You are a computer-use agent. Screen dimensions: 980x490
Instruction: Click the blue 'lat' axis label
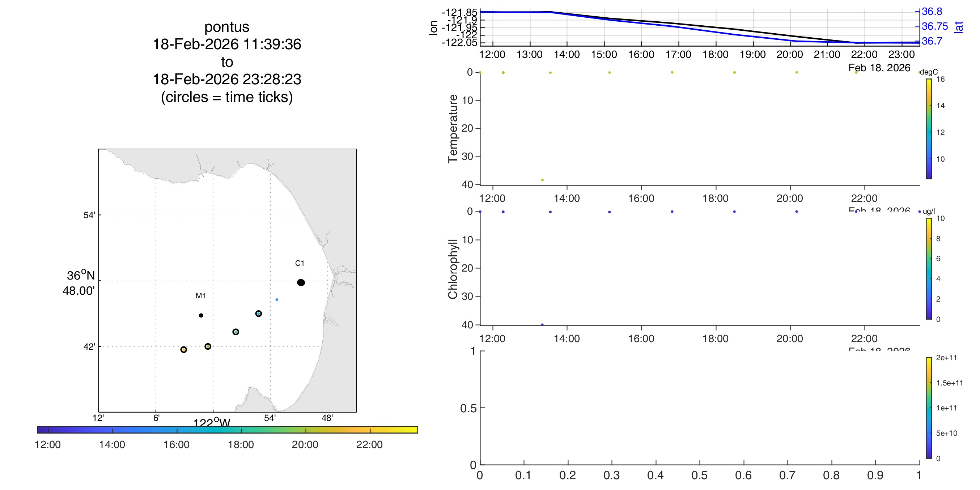coord(959,27)
